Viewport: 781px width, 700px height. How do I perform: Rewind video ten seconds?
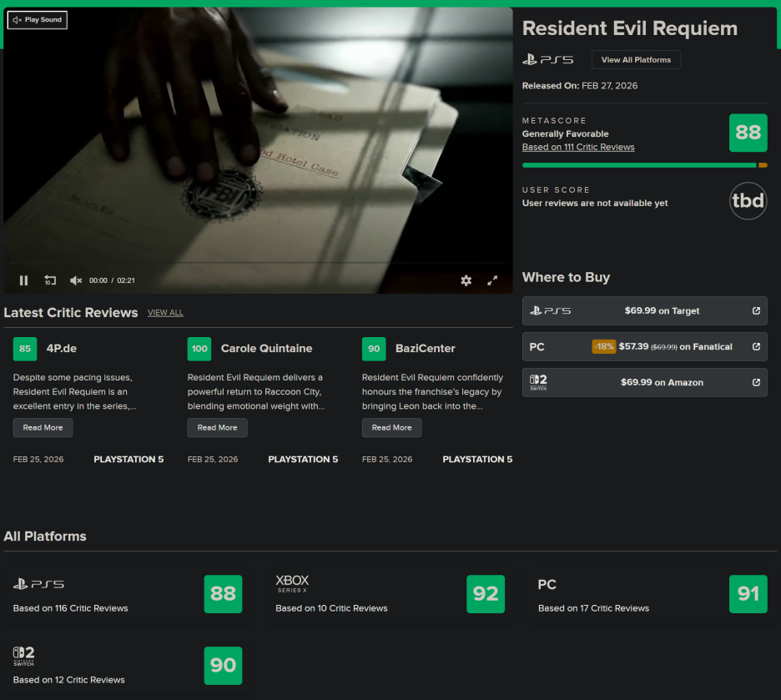tap(50, 280)
